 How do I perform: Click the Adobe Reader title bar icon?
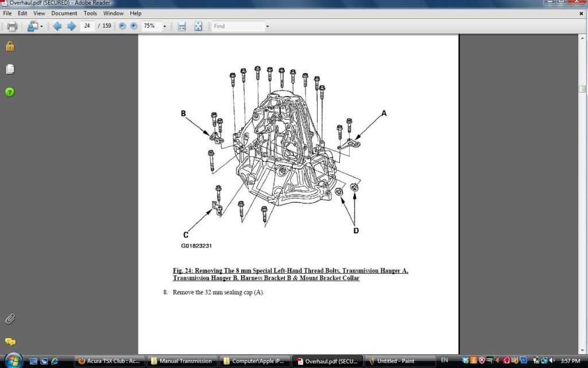(x=4, y=3)
